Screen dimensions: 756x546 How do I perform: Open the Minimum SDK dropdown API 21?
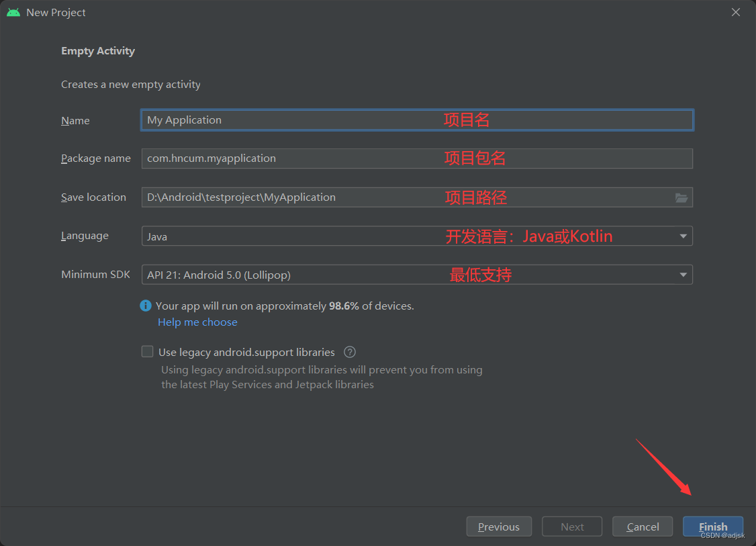[x=417, y=275]
